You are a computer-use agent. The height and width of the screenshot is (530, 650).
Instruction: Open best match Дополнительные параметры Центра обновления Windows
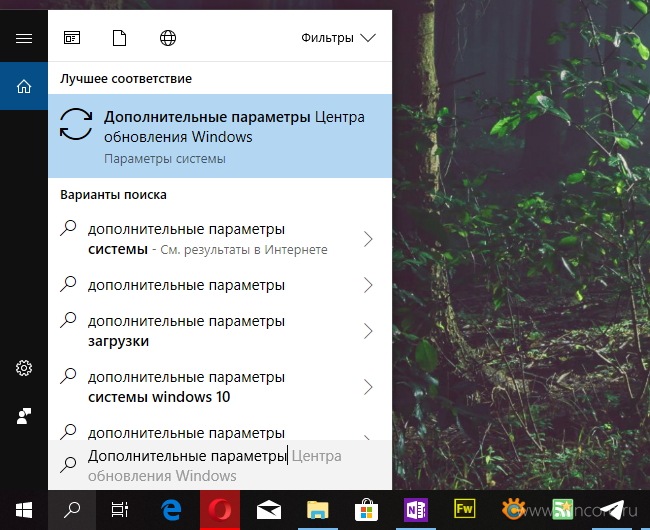pos(220,136)
